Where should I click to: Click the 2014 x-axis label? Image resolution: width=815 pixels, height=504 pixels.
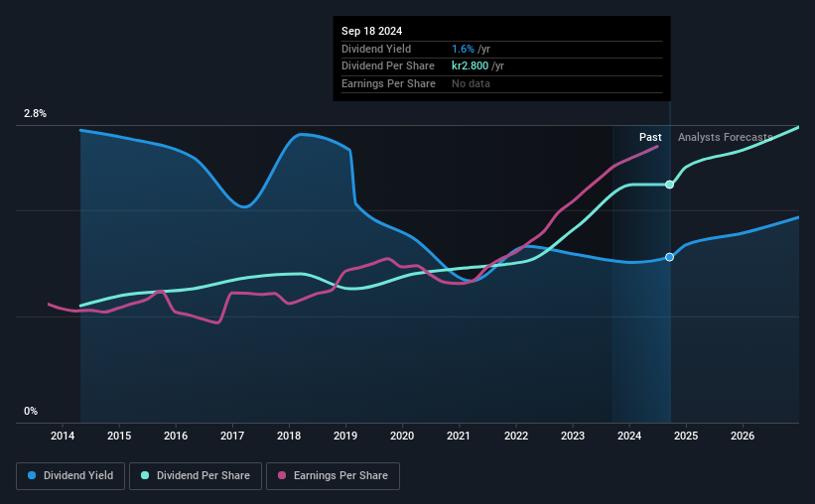pos(63,436)
